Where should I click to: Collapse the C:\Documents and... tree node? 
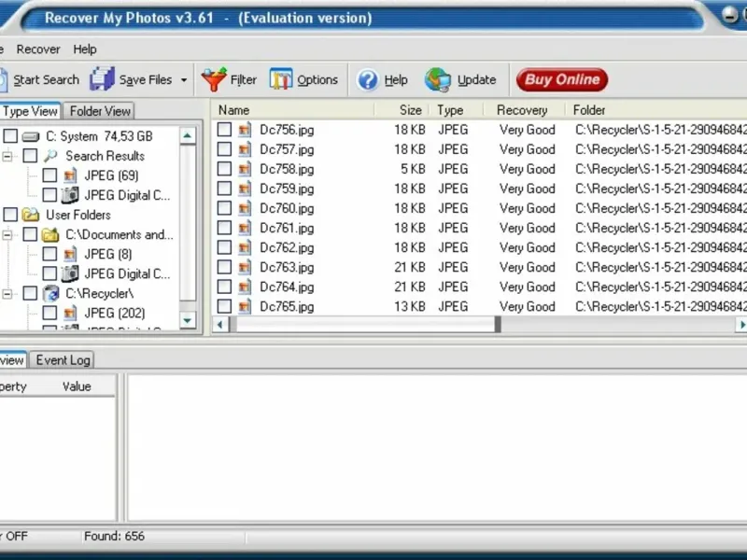[7, 234]
